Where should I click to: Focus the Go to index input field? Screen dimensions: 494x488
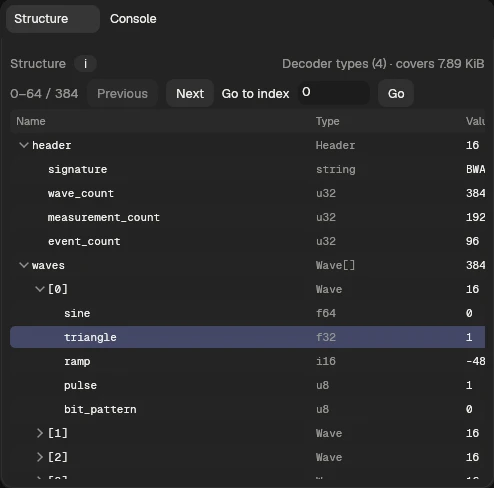(334, 93)
